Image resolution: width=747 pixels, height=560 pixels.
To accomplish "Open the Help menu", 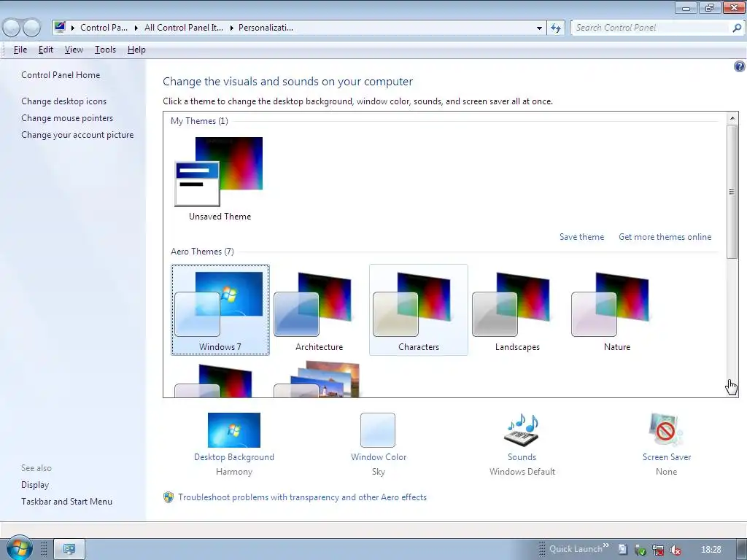I will pyautogui.click(x=136, y=50).
